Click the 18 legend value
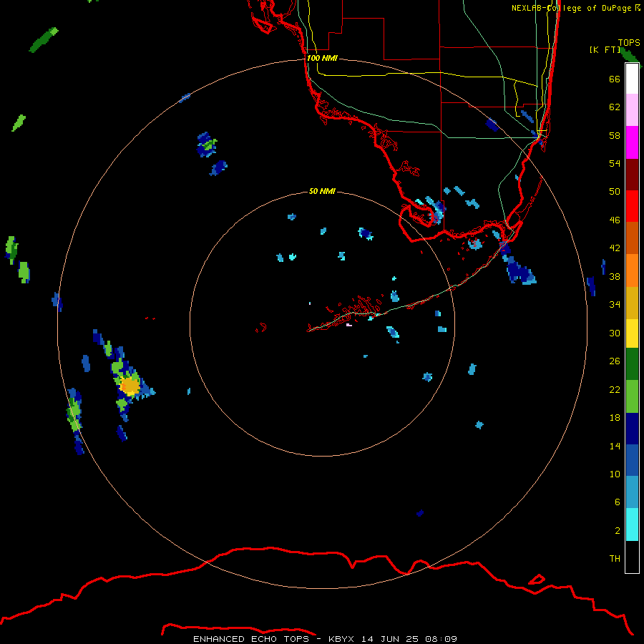 coord(615,417)
